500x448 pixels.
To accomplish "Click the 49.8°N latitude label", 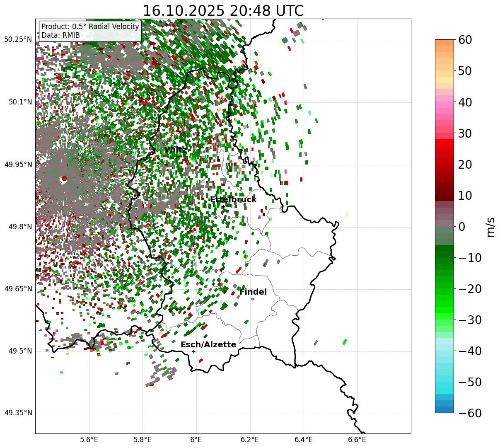I will tap(20, 227).
